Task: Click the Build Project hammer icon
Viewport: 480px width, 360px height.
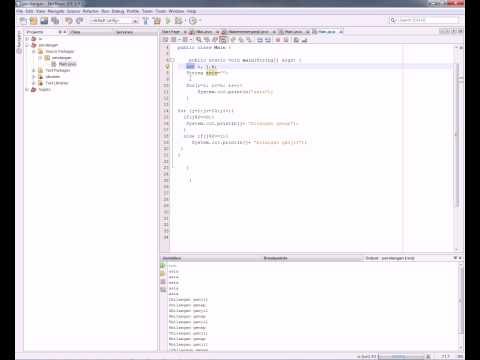Action: [x=146, y=21]
